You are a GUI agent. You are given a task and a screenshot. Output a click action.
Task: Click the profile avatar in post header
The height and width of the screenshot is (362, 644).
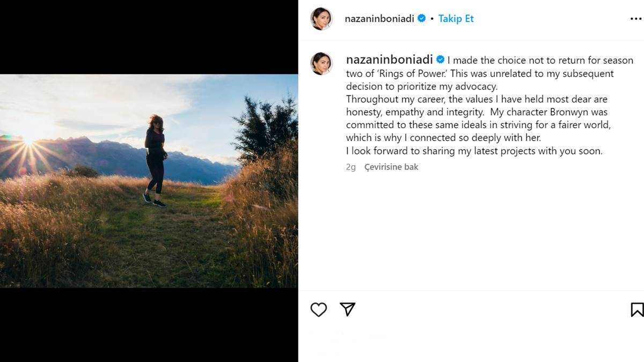point(321,19)
